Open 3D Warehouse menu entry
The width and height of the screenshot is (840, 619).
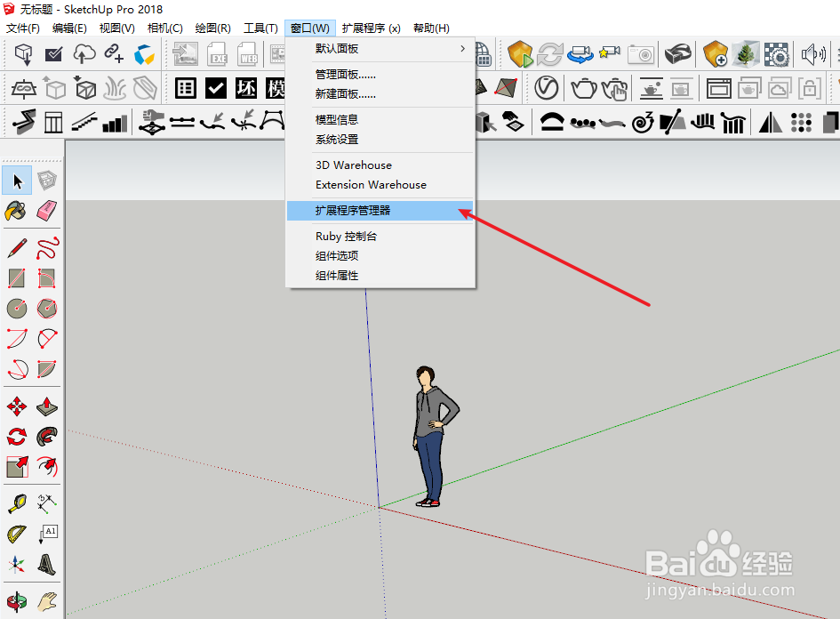[x=380, y=165]
